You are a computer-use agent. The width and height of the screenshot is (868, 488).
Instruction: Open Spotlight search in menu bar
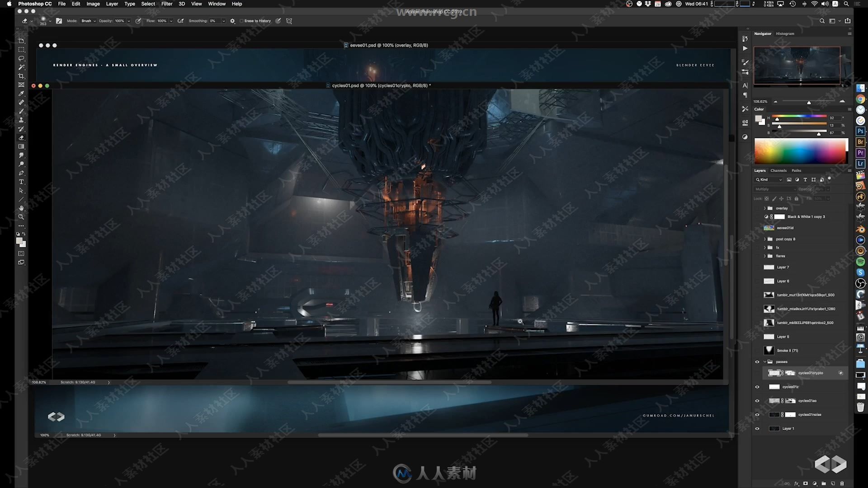pos(846,4)
